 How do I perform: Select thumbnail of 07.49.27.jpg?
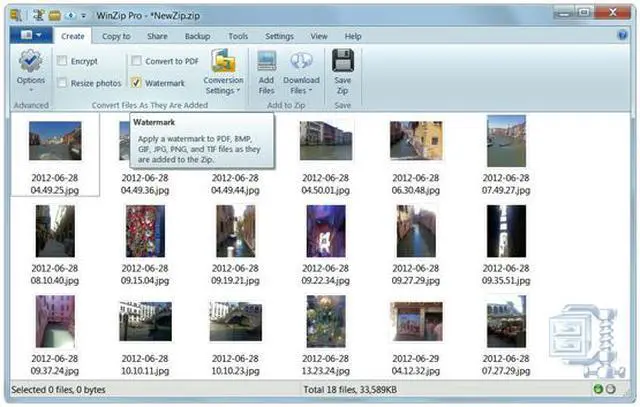[506, 141]
